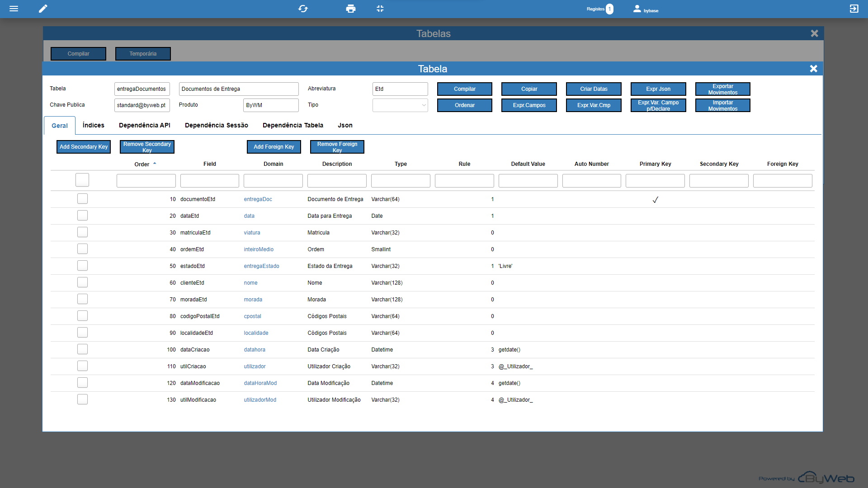Check the documentoEtd row checkbox
This screenshot has width=868, height=488.
coord(82,199)
